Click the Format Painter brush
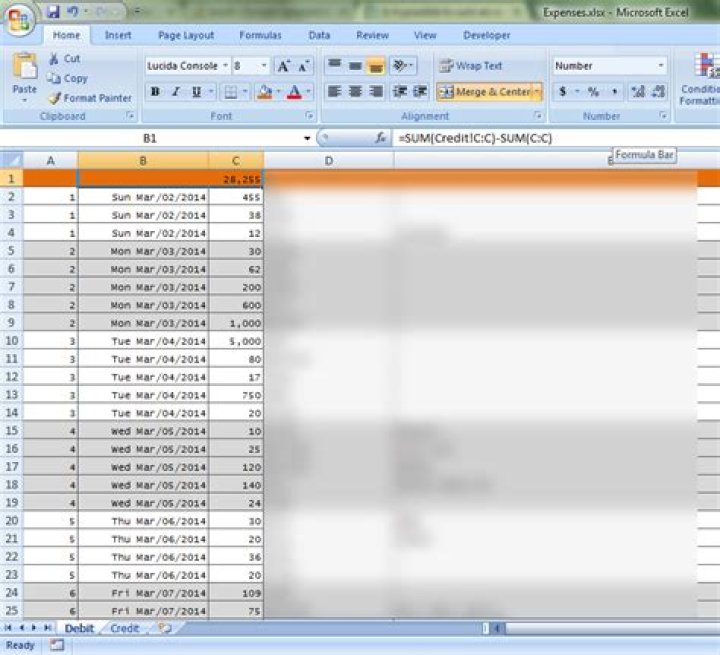Screen dimensions: 720x655 click(90, 98)
